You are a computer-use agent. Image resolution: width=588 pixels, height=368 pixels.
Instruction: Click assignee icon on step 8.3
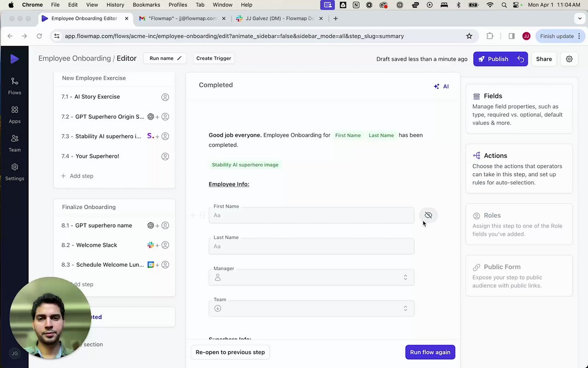[165, 264]
